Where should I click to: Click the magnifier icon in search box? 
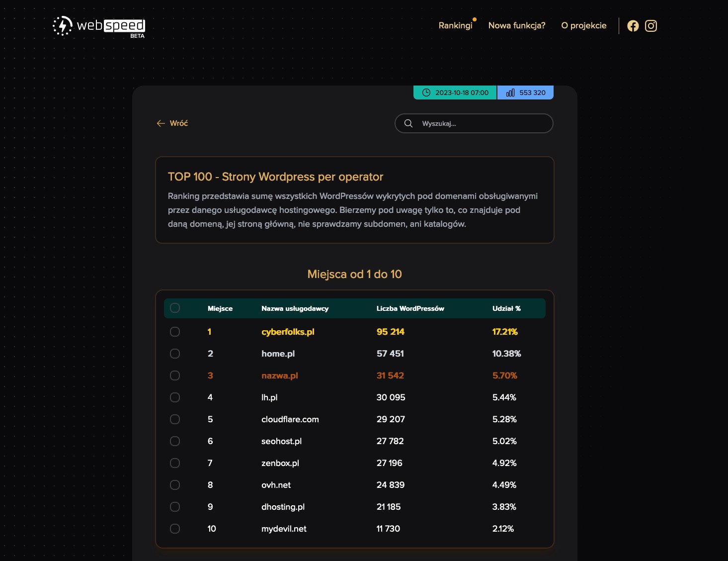408,123
